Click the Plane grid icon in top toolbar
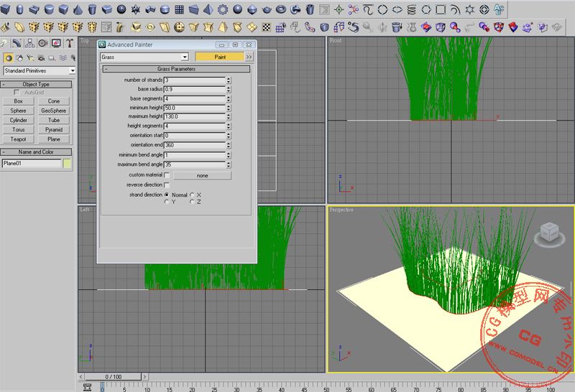The width and height of the screenshot is (575, 392). 179,9
